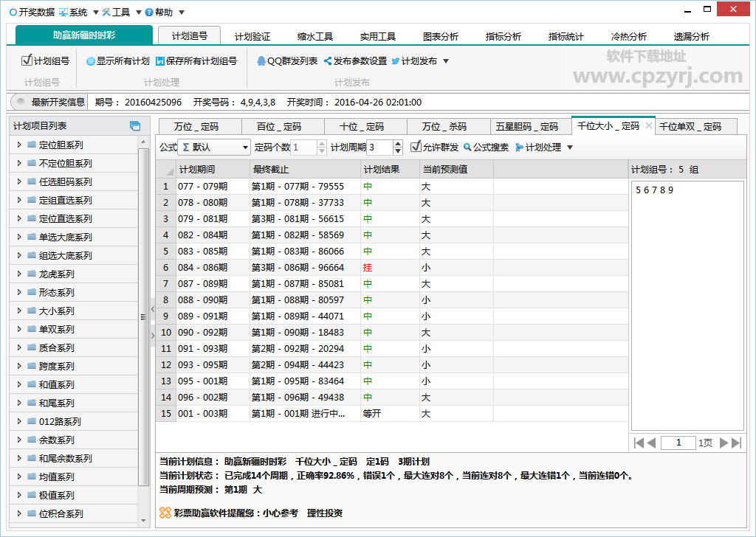Expand the 计划发布 dropdown arrow
The width and height of the screenshot is (756, 537).
point(446,61)
